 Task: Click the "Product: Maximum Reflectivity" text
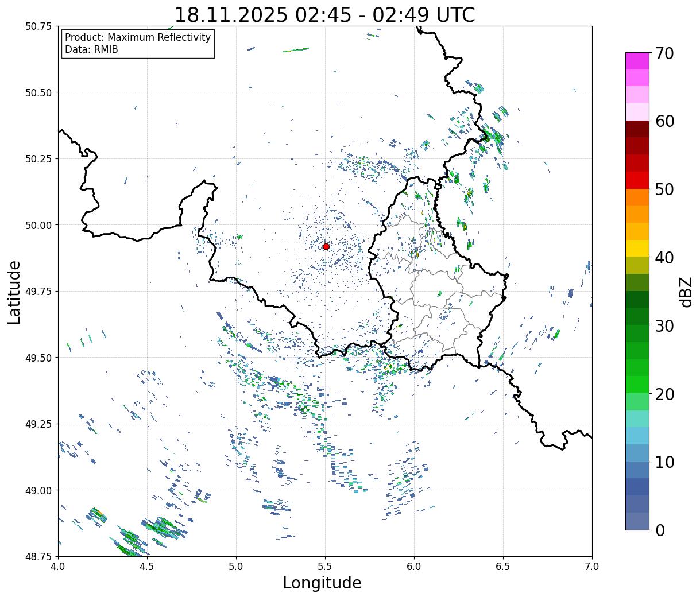[x=138, y=37]
